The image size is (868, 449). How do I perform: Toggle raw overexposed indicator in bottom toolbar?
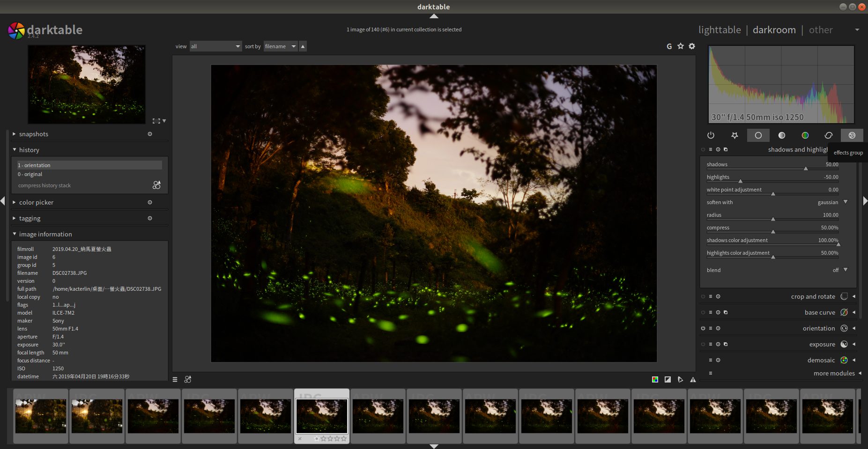[655, 380]
